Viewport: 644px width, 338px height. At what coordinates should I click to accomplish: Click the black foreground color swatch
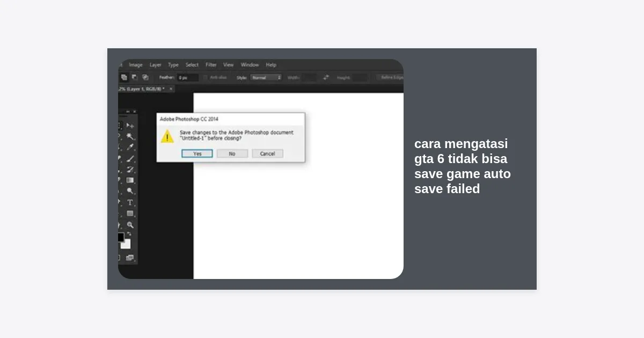click(121, 237)
